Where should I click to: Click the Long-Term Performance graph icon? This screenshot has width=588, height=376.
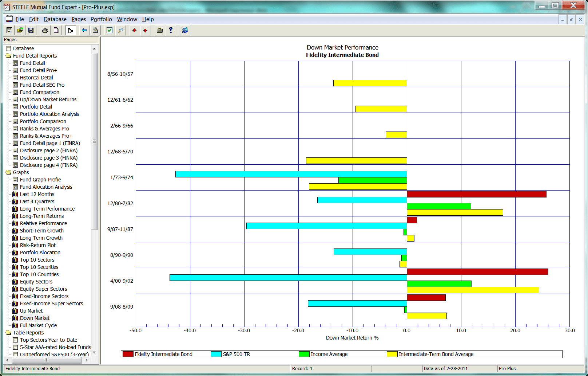click(x=15, y=209)
